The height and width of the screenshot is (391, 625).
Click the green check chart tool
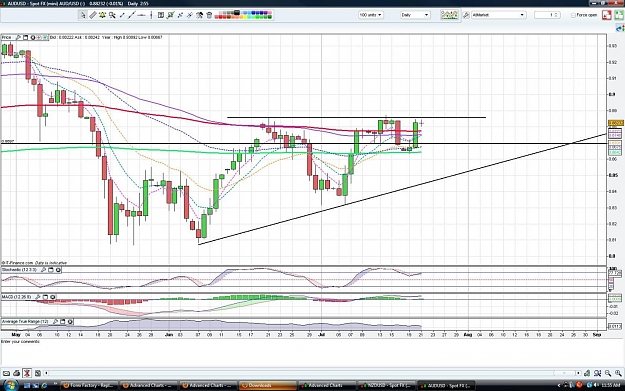[x=170, y=15]
